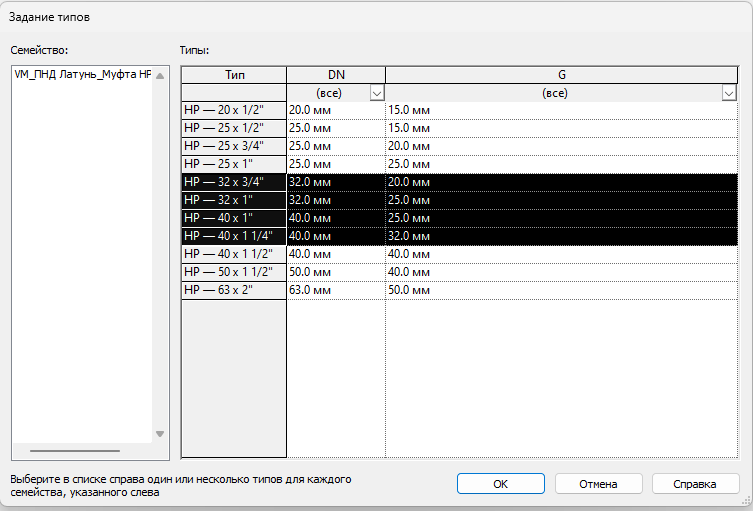Click the family list scroll down arrow
Screen dimensions: 753x511
(160, 434)
